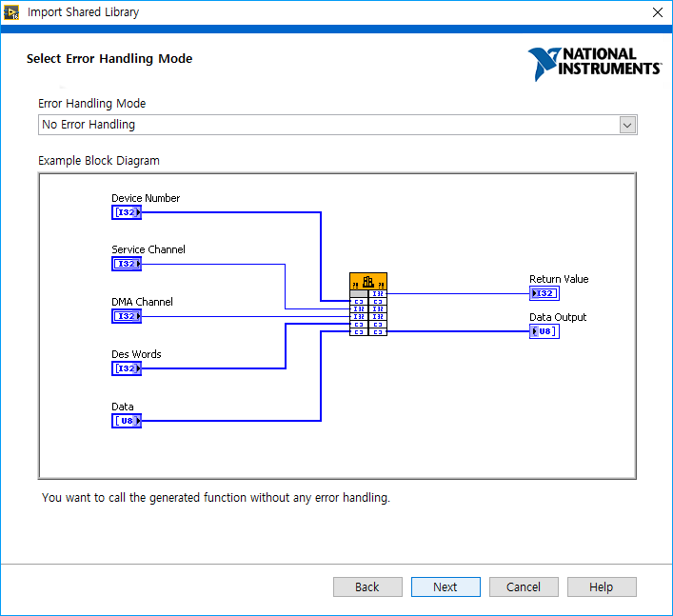The height and width of the screenshot is (616, 673).
Task: Click the Device Number label in diagram
Action: 146,198
